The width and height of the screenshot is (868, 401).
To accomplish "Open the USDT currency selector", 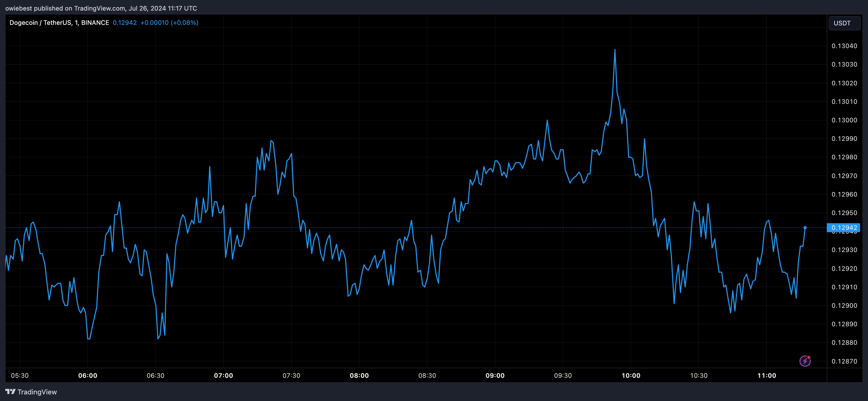I will coord(844,23).
